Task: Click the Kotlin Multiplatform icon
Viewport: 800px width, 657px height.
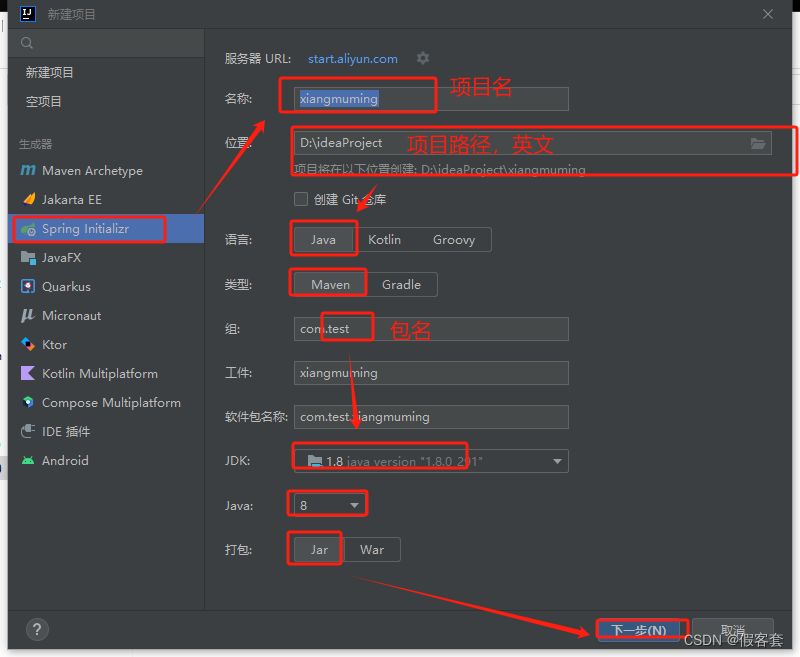Action: click(28, 373)
